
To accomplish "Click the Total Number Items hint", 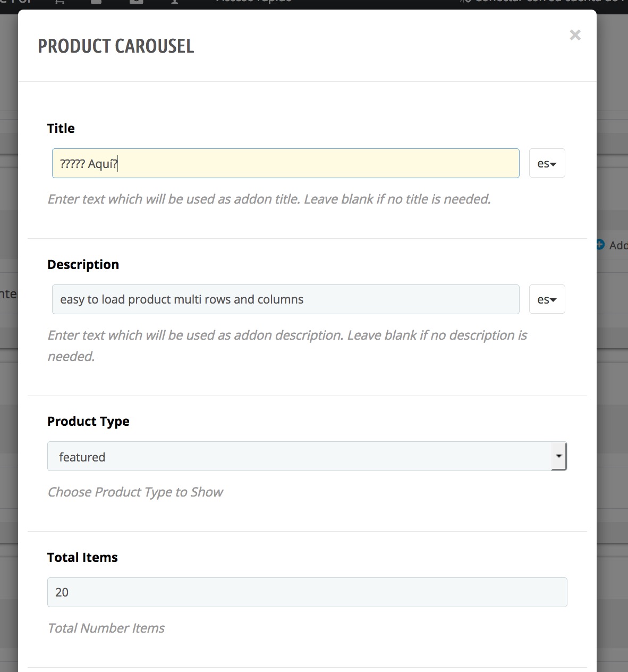I will click(x=106, y=628).
